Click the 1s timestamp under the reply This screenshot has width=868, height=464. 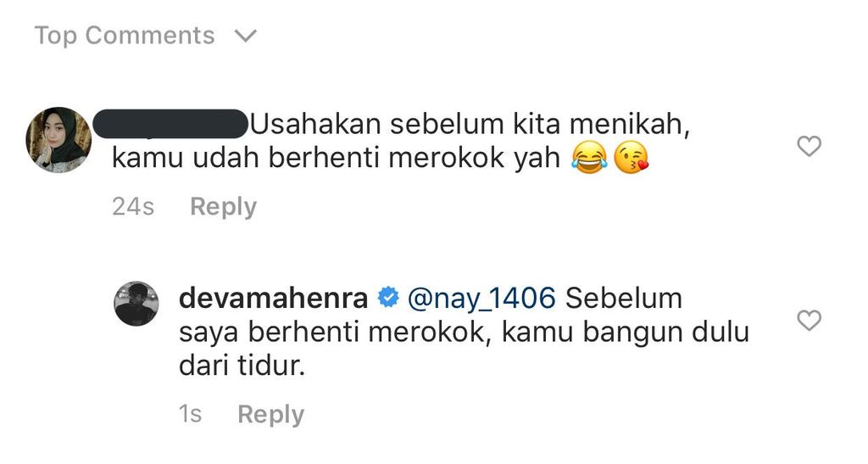click(x=190, y=414)
